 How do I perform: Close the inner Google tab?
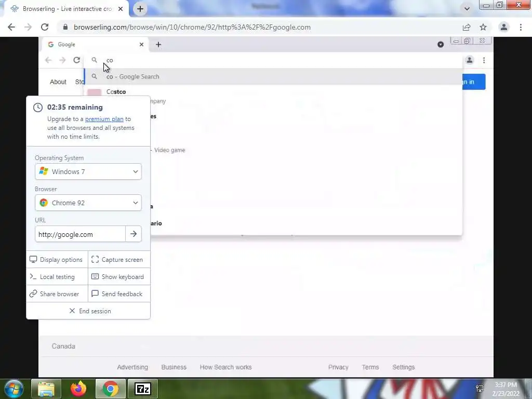(141, 45)
